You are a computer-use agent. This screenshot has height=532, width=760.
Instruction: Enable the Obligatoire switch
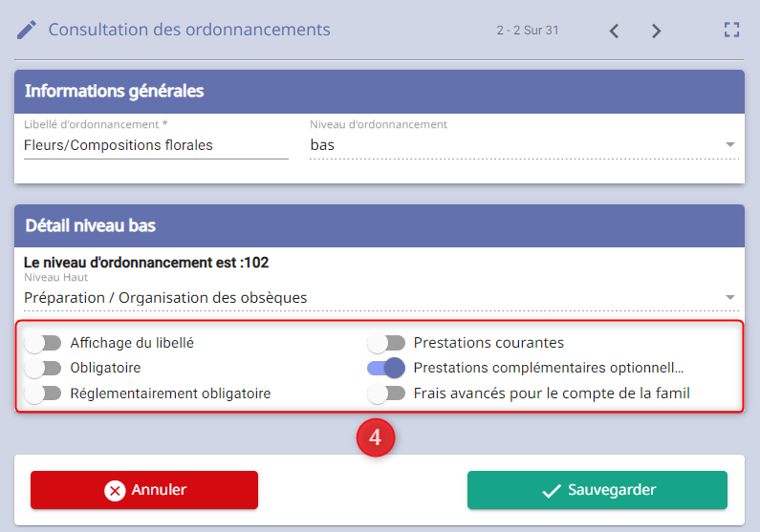tap(43, 369)
